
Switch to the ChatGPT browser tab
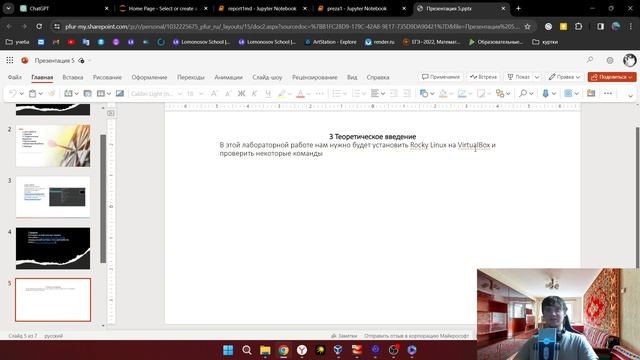click(x=64, y=8)
